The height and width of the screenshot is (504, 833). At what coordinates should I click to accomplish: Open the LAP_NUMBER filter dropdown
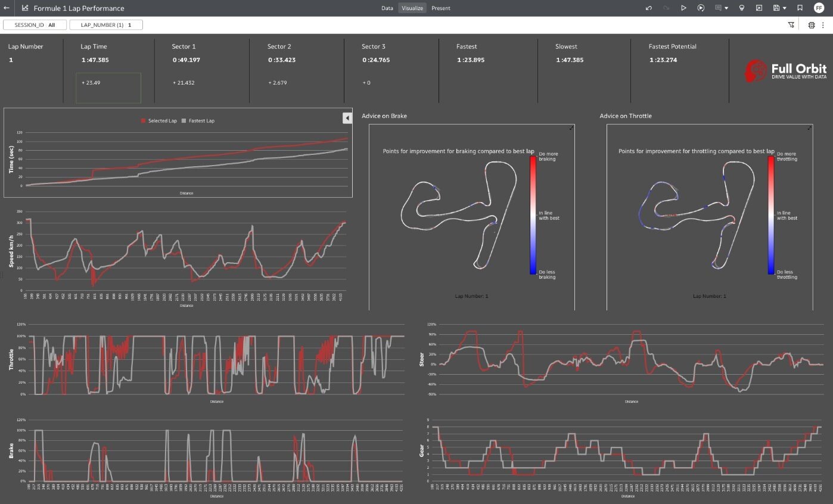(106, 24)
